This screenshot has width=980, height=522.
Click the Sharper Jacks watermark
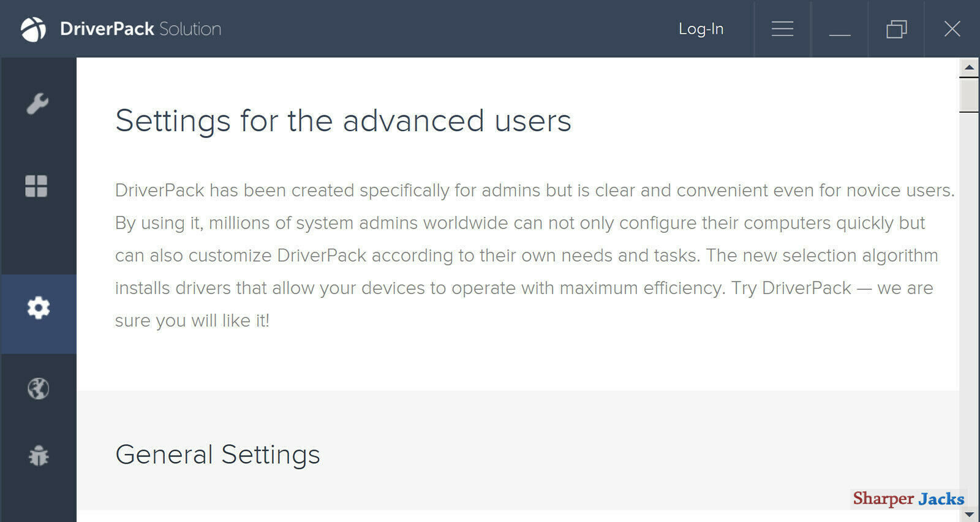(908, 499)
